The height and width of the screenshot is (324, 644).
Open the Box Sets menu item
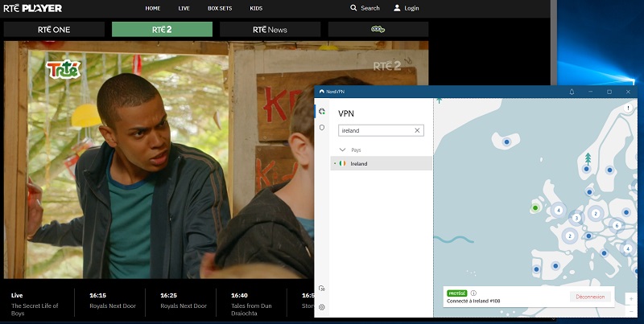pyautogui.click(x=220, y=8)
